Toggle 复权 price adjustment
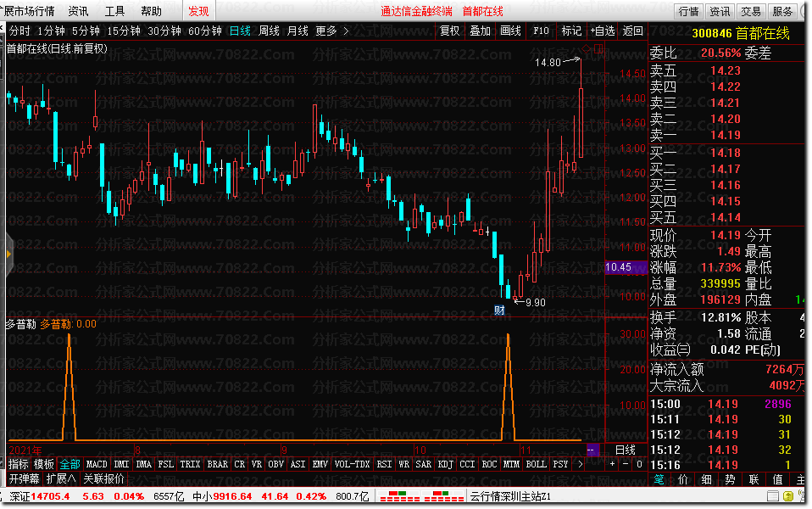Image resolution: width=812 pixels, height=509 pixels. coord(449,31)
